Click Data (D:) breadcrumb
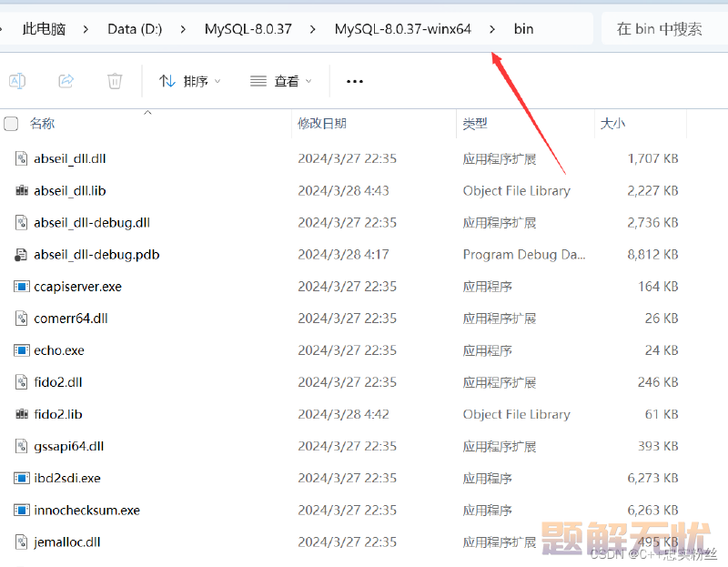The height and width of the screenshot is (567, 728). (135, 29)
